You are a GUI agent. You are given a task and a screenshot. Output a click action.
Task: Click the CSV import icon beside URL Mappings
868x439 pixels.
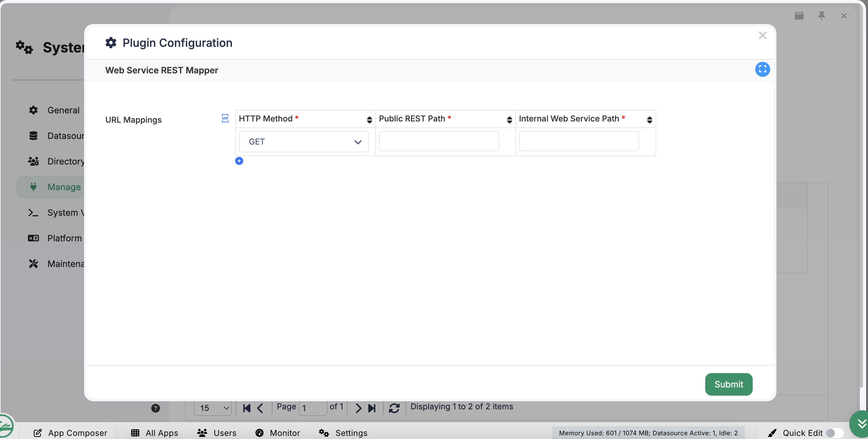pos(225,118)
